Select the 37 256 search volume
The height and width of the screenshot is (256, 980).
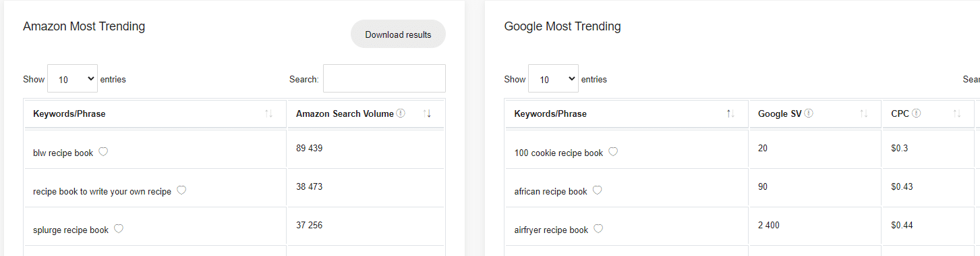[309, 225]
